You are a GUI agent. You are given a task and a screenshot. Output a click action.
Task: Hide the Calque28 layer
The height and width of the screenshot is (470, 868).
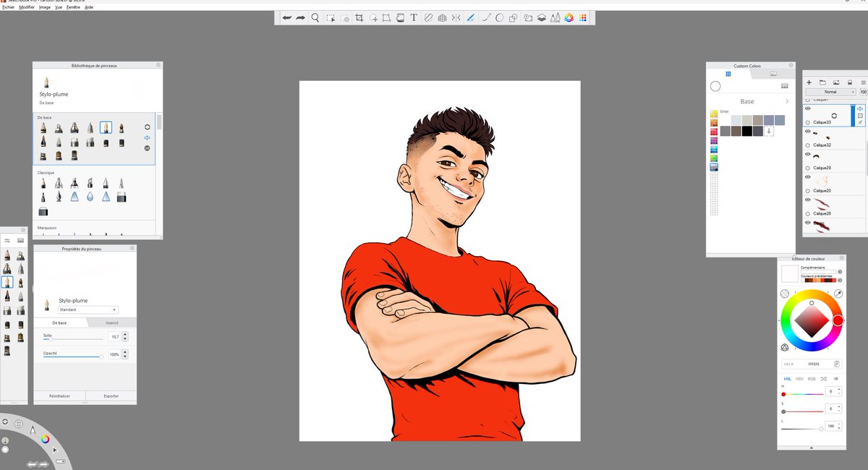coord(807,154)
